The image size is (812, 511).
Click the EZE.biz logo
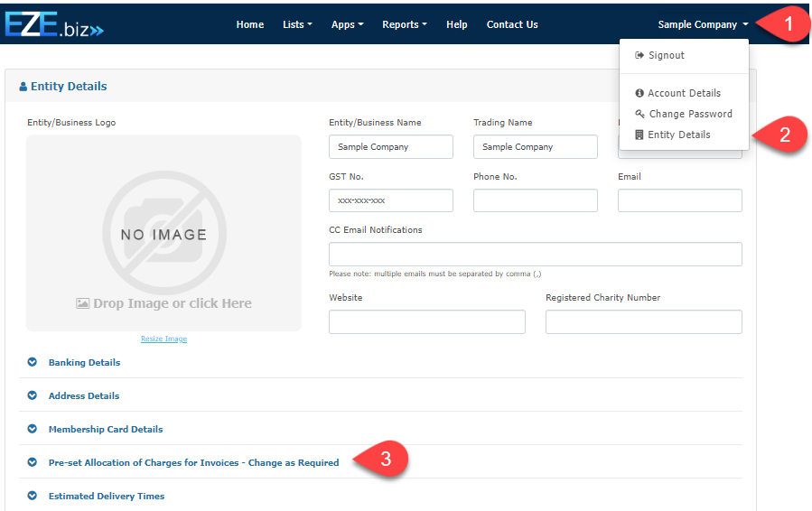pos(54,24)
